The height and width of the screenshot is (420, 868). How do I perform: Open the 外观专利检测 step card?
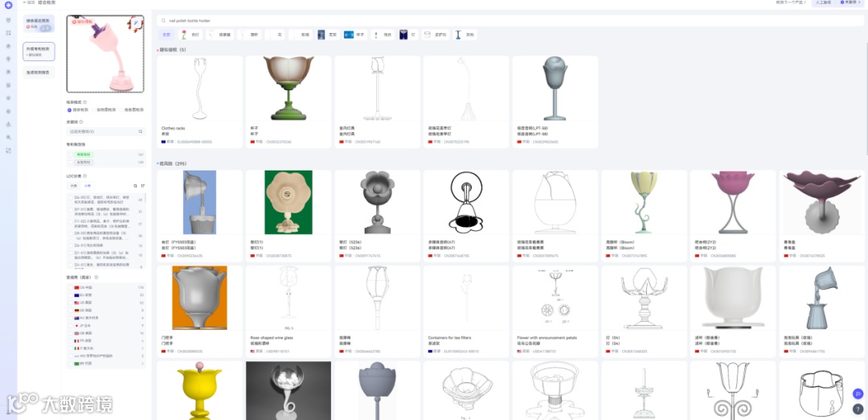point(39,51)
